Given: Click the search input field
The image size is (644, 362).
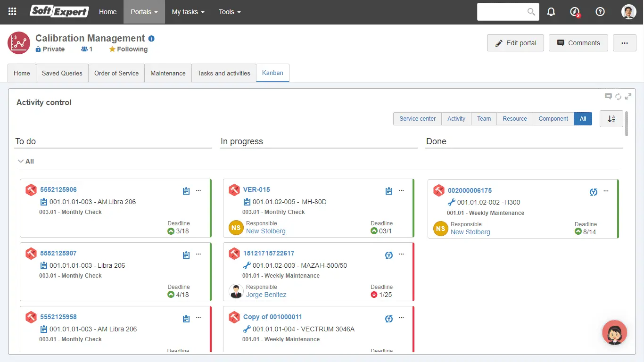Looking at the screenshot, I should [x=502, y=12].
